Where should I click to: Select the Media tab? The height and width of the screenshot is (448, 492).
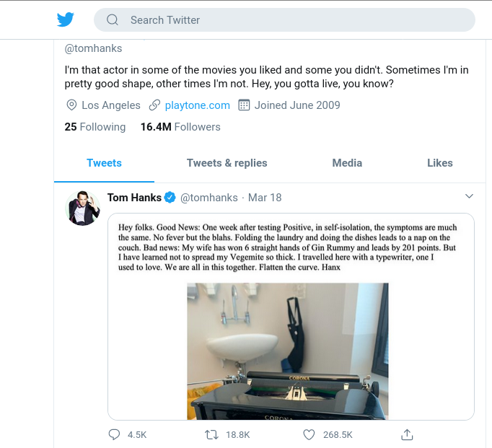tap(347, 163)
